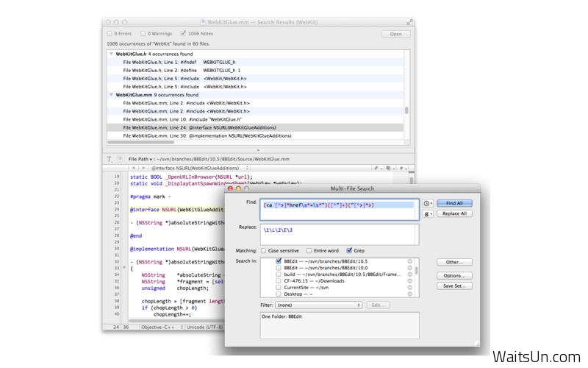
Task: Click the '@end' code line
Action: coord(136,236)
